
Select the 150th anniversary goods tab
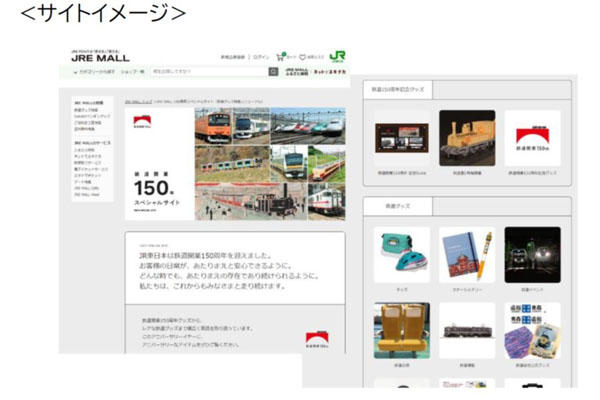398,90
